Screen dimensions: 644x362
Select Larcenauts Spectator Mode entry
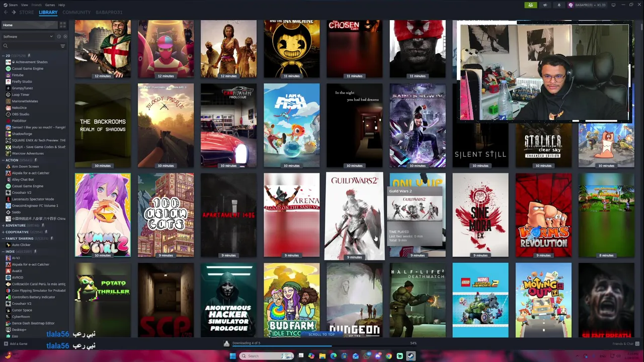(x=33, y=199)
